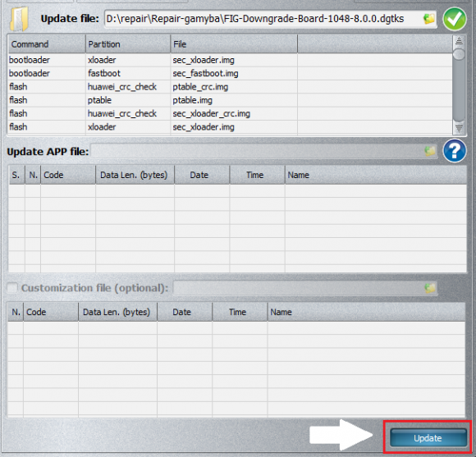
Task: Browse for update file using small folder icon
Action: coord(429,19)
